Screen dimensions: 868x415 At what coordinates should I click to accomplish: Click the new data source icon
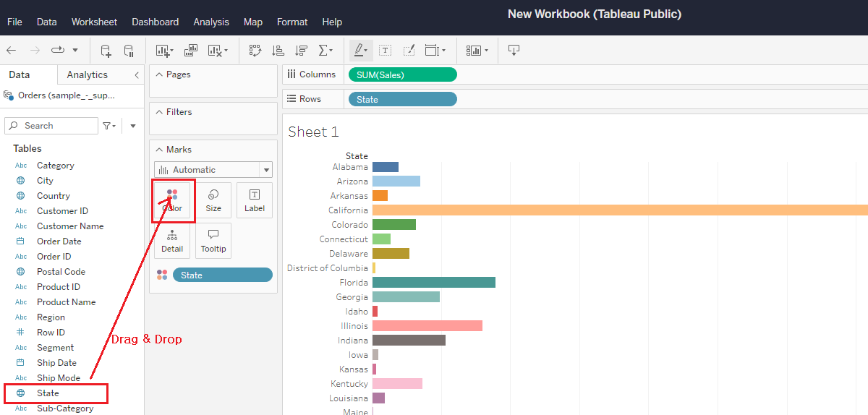click(106, 51)
